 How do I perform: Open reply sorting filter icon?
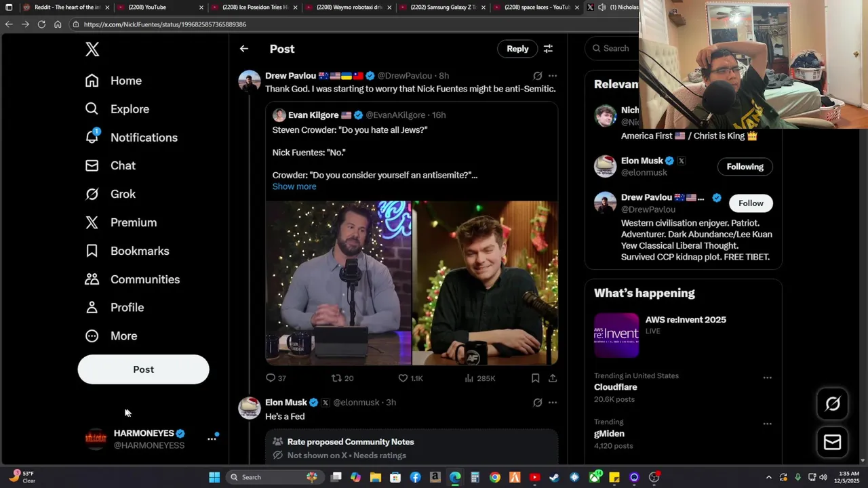[x=548, y=49]
